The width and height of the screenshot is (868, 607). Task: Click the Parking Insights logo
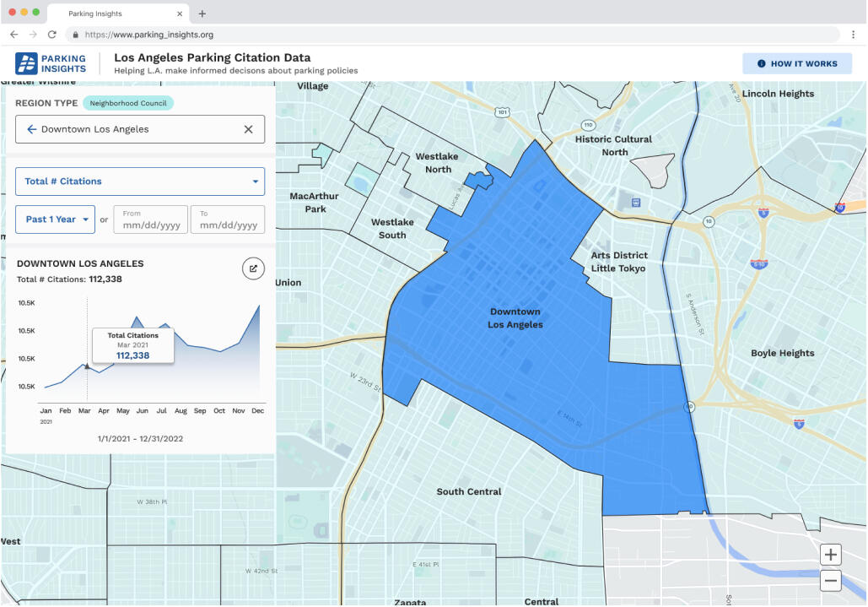point(51,63)
